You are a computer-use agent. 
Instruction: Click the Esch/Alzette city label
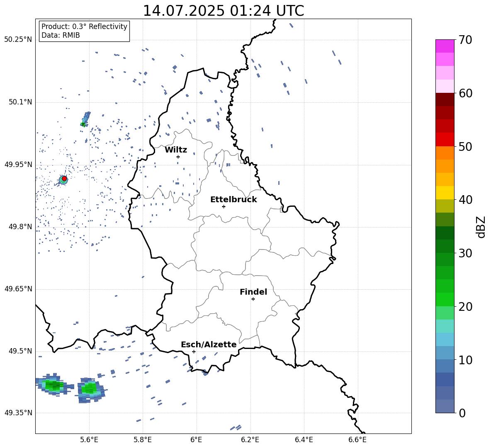pos(209,344)
